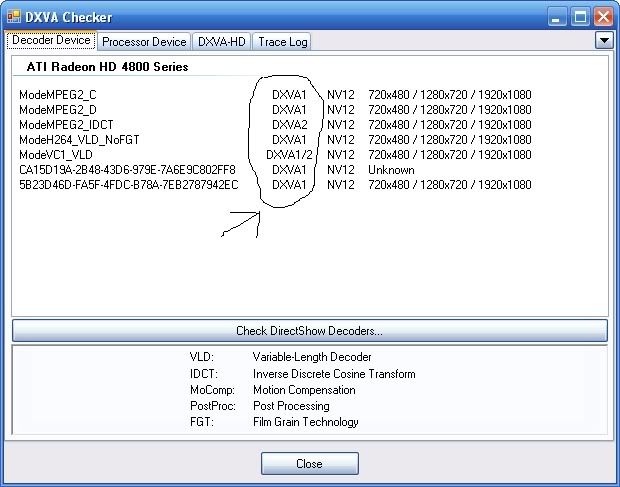Select the ATI Radeon HD 4800 Series header

click(107, 67)
